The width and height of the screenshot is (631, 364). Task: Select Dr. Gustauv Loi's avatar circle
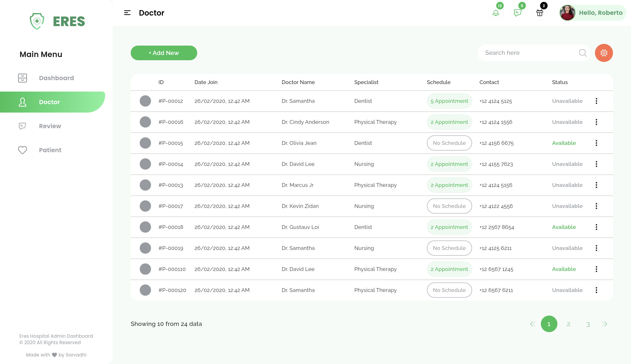[145, 227]
